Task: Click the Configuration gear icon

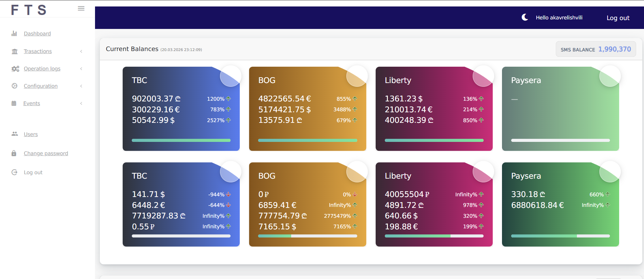Action: pyautogui.click(x=15, y=86)
